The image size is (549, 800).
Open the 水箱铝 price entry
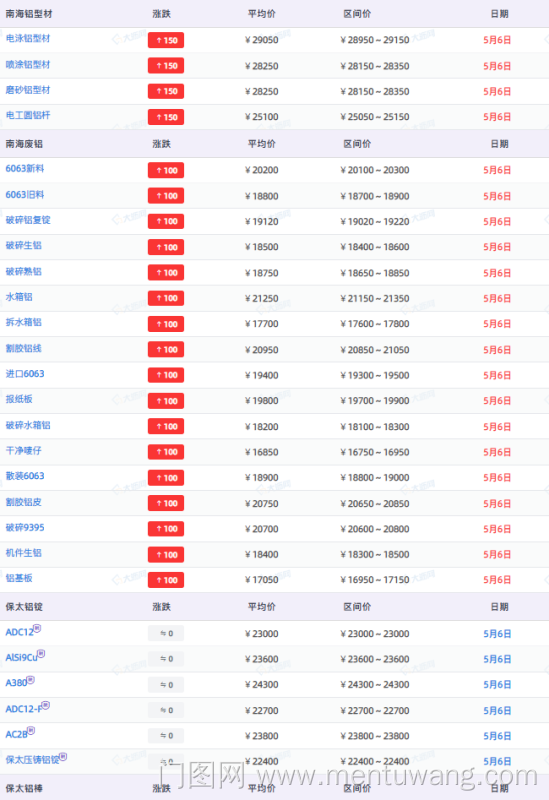(19, 297)
